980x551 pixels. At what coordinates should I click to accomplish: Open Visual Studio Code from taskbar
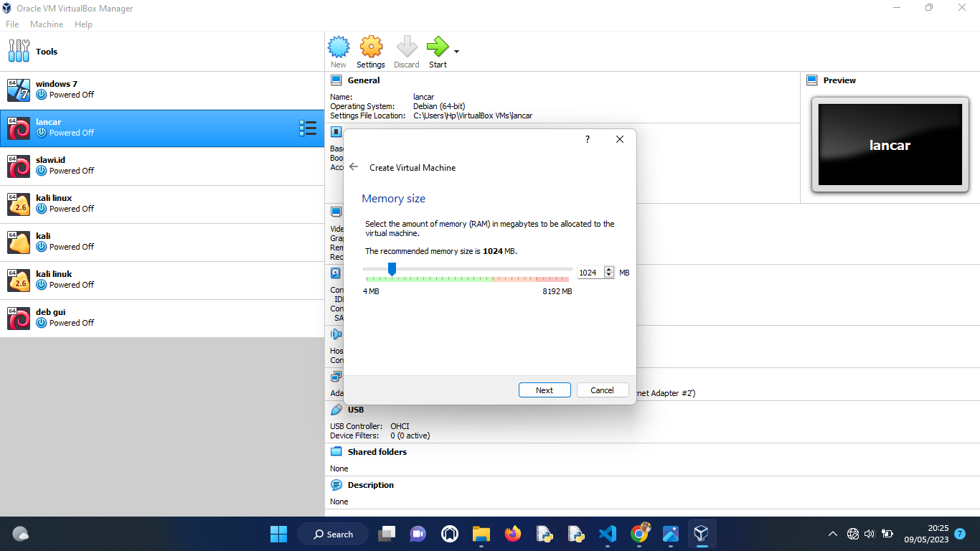click(x=607, y=534)
